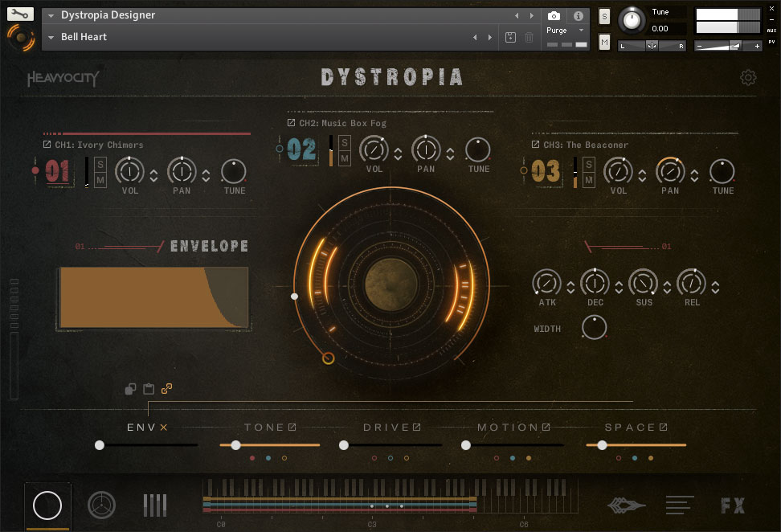Click the MOTION macro slider handle
The image size is (781, 532).
point(466,444)
